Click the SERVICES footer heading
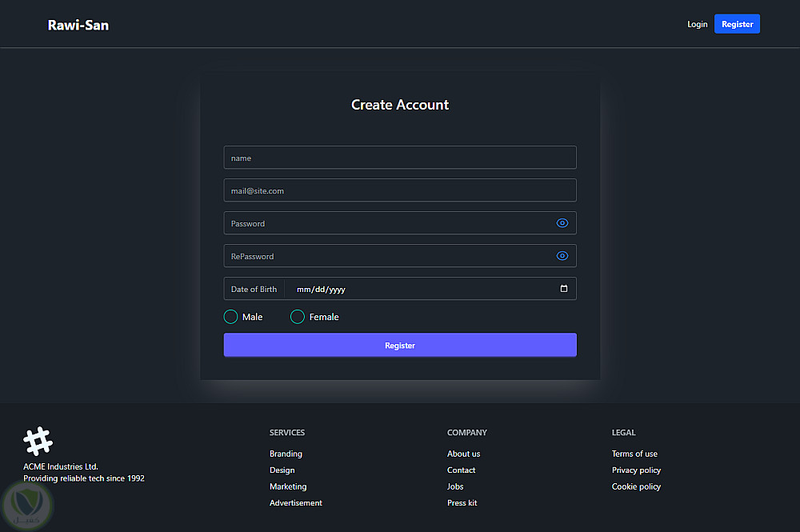800x532 pixels. pyautogui.click(x=287, y=433)
